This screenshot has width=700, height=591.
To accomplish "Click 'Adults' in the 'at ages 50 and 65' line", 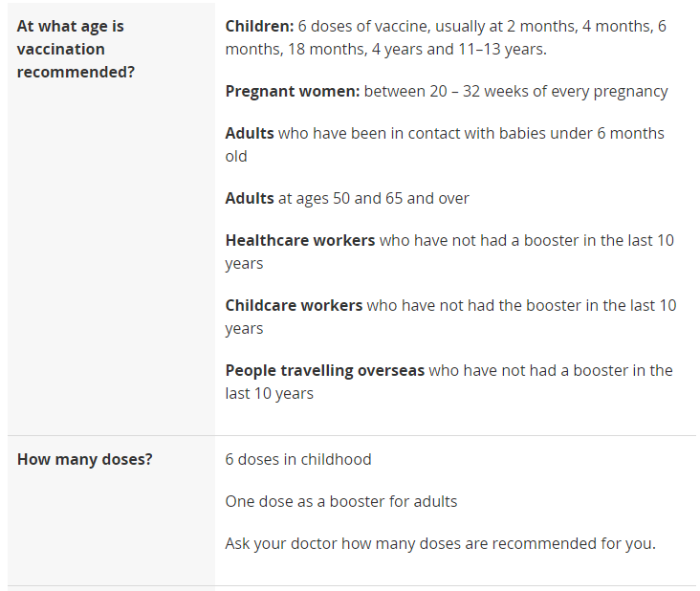I will tap(250, 198).
